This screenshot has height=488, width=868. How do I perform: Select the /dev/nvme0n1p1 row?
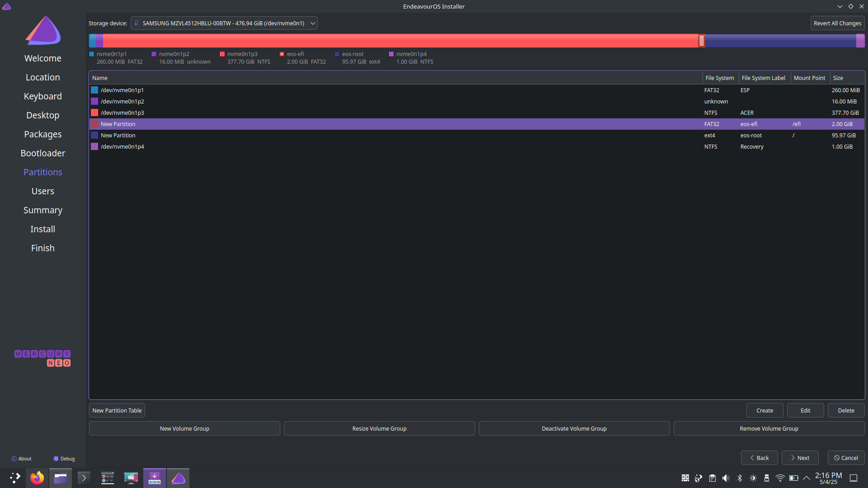477,90
